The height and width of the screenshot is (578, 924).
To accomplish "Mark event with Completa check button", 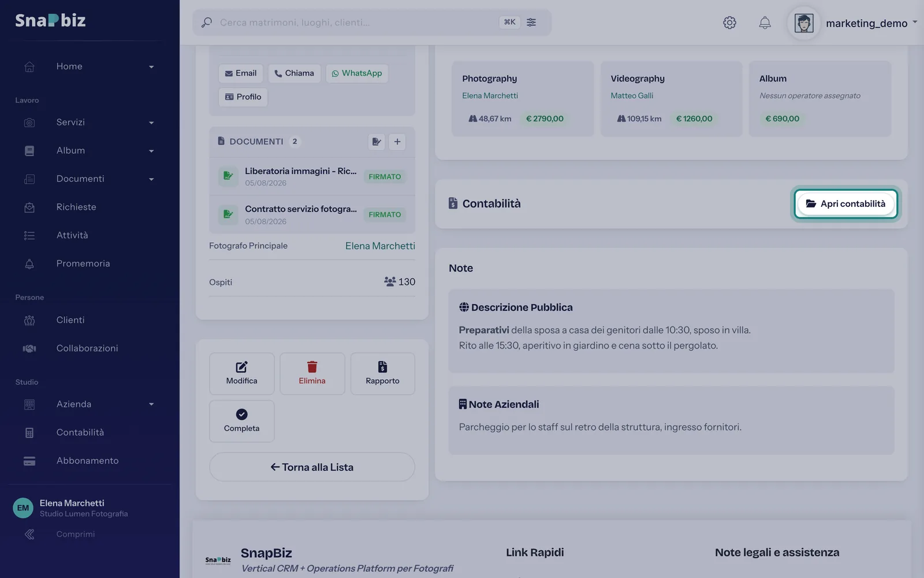I will 242,421.
